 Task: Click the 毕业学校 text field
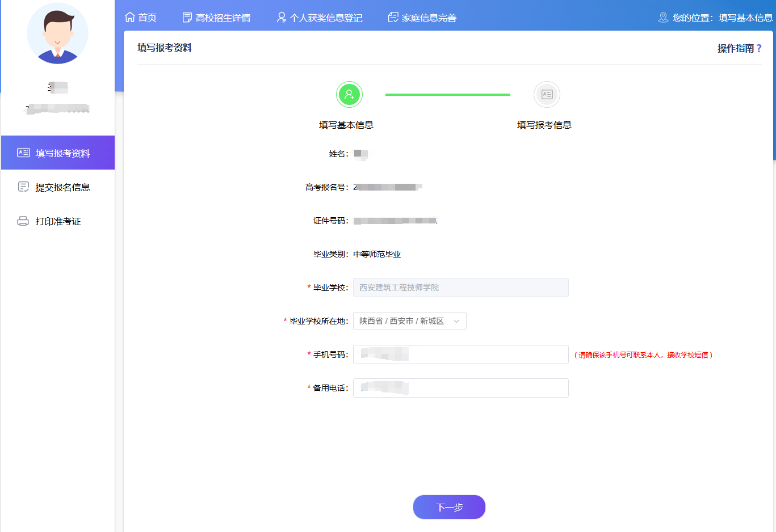[460, 288]
